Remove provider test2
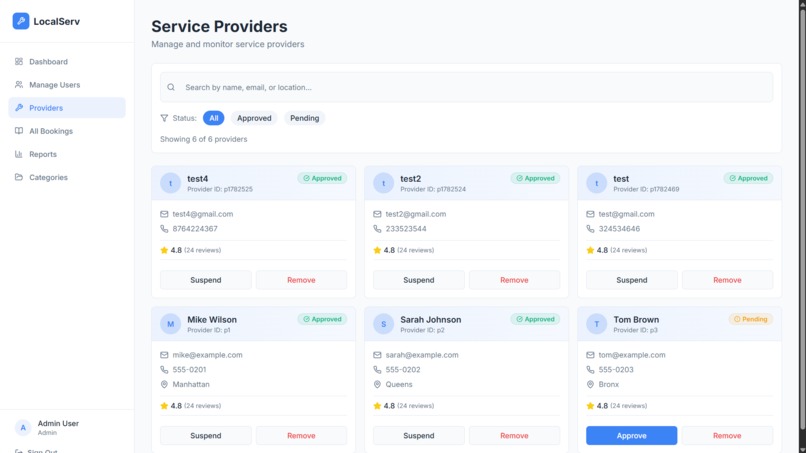The height and width of the screenshot is (453, 806). point(514,280)
